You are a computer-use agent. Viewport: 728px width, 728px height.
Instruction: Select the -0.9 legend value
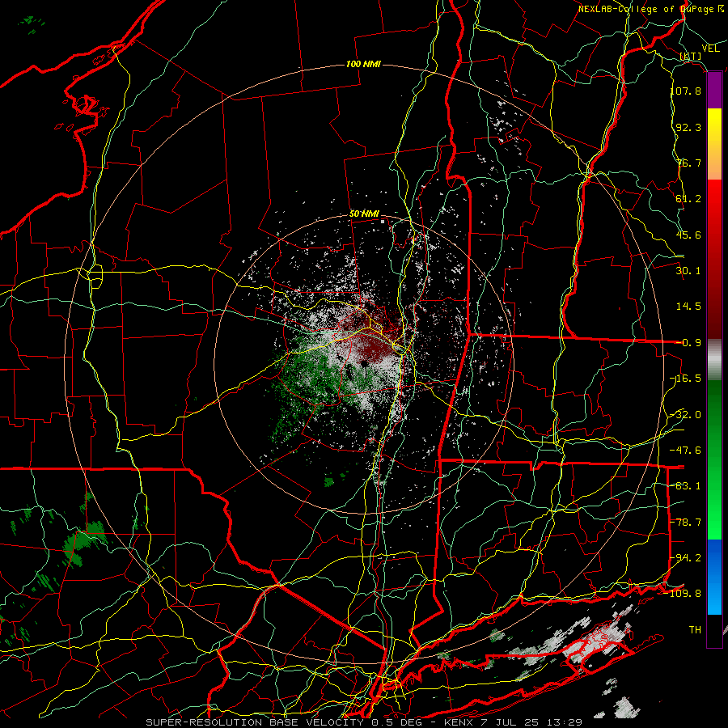coord(688,342)
